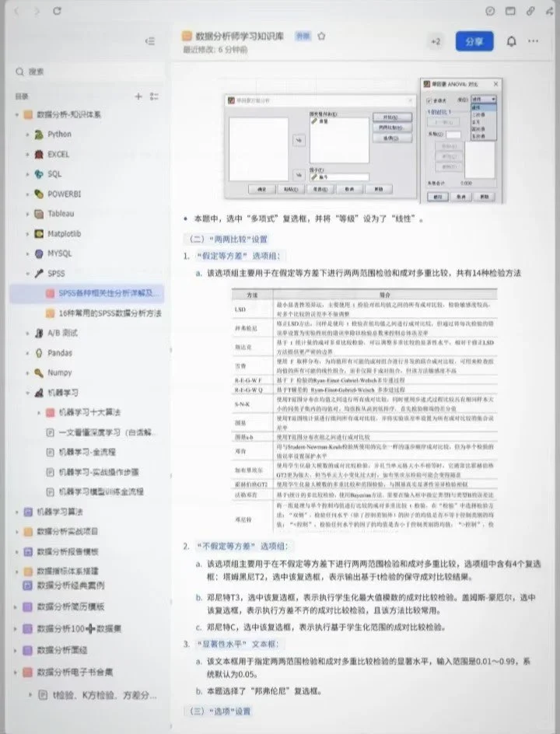Click the EXCEL item icon
The height and width of the screenshot is (734, 560).
coord(39,154)
